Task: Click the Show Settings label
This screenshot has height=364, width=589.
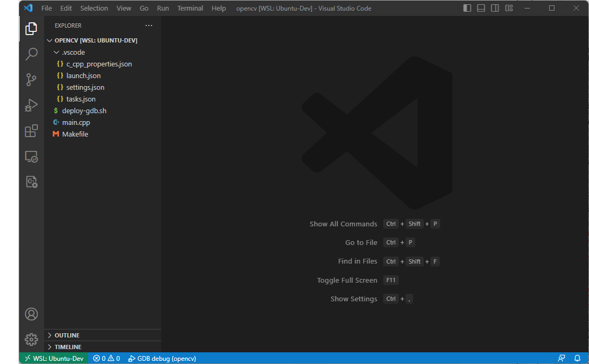Action: pyautogui.click(x=354, y=299)
